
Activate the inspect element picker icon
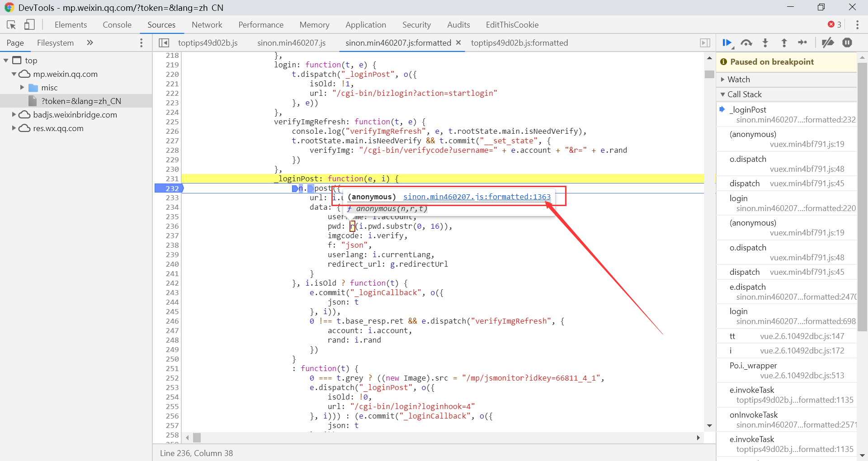[x=11, y=25]
